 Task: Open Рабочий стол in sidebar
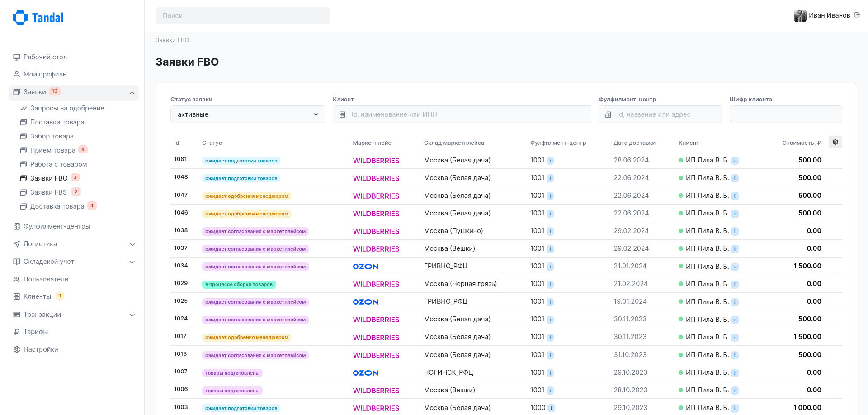click(x=45, y=57)
